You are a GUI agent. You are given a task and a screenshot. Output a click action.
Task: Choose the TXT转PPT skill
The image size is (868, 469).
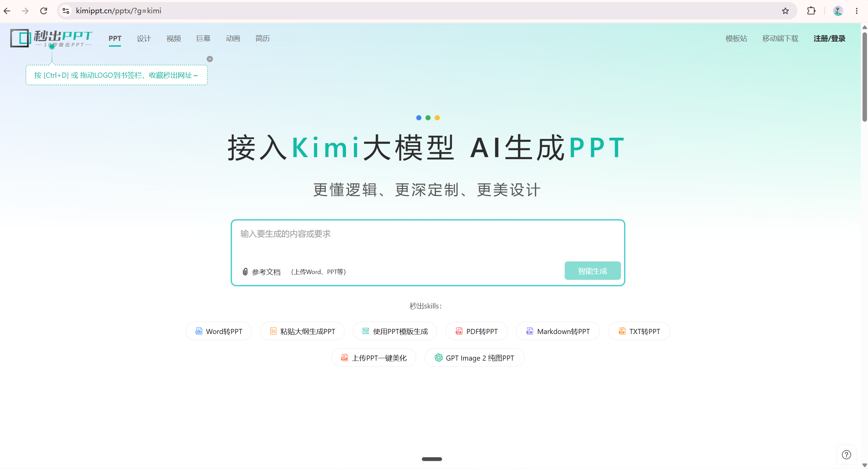tap(639, 331)
